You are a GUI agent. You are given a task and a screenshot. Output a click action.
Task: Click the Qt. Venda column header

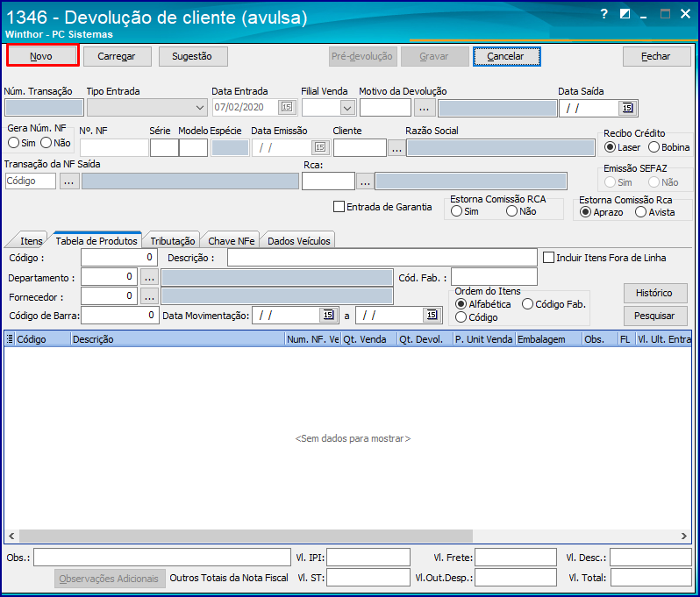[x=368, y=339]
